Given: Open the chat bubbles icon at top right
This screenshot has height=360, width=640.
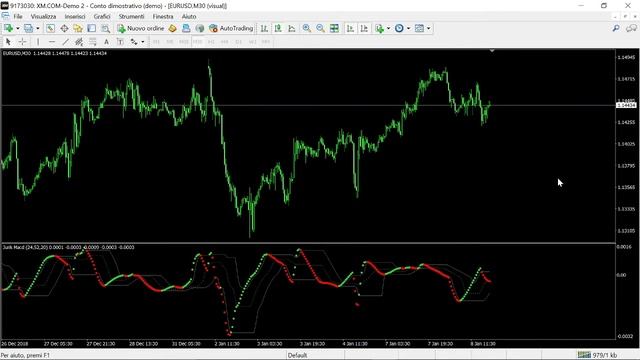Looking at the screenshot, I should (x=631, y=28).
